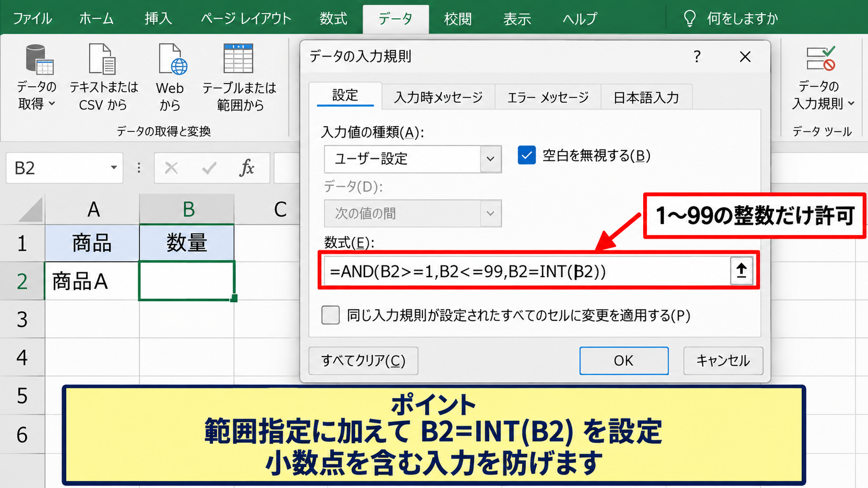Switch to ページレイアウト ribbon tab
This screenshot has width=868, height=488.
[246, 19]
